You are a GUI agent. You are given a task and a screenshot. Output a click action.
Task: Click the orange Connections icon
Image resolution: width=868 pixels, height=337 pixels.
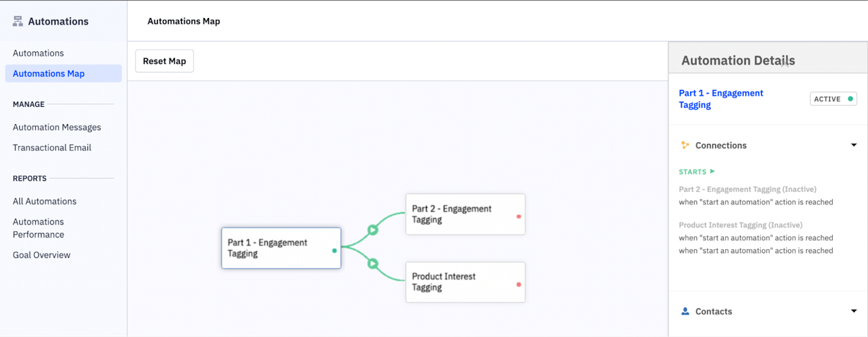tap(685, 145)
